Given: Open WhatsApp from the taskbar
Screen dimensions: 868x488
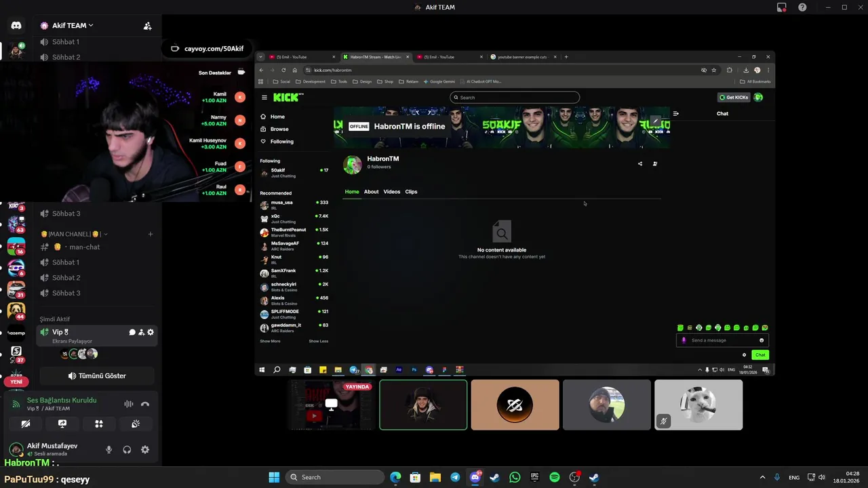Looking at the screenshot, I should pyautogui.click(x=515, y=477).
